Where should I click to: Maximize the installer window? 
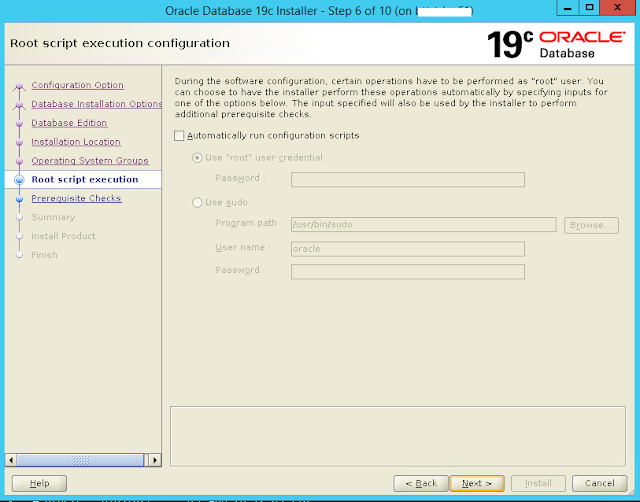[x=589, y=8]
